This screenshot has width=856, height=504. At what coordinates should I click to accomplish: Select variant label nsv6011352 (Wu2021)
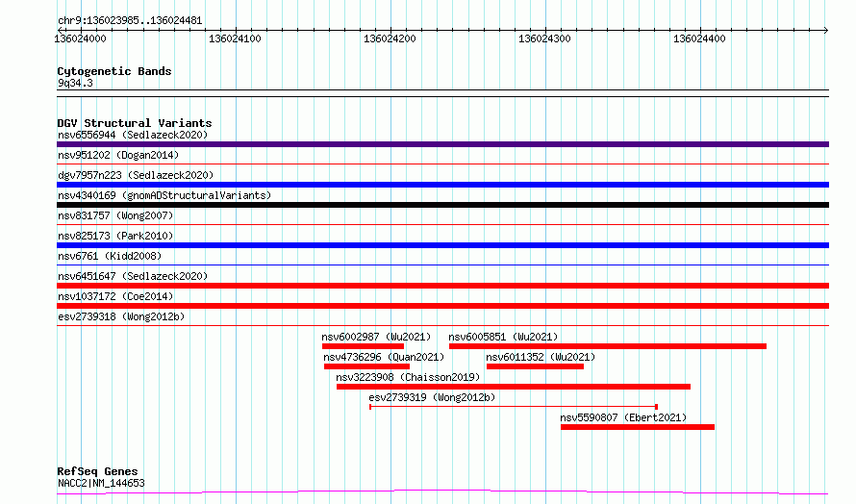point(541,357)
